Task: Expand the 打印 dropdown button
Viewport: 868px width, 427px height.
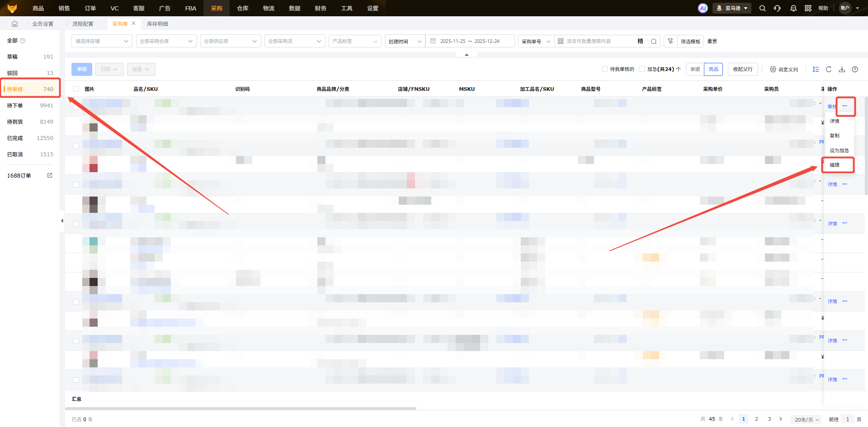Action: (x=109, y=69)
